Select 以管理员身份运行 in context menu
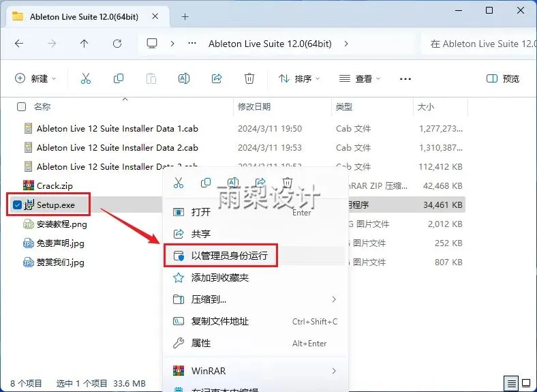Image resolution: width=537 pixels, height=392 pixels. click(255, 255)
